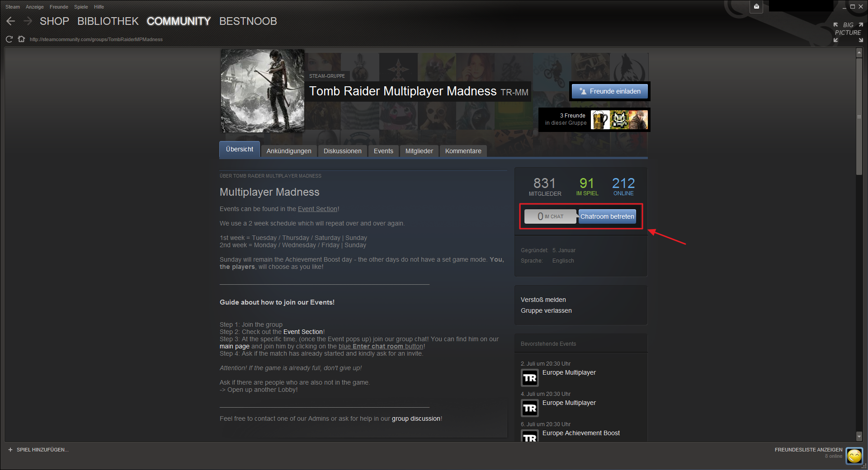Screen dimensions: 868x470
Task: Click the steamcommunity URL address field
Action: [96, 39]
